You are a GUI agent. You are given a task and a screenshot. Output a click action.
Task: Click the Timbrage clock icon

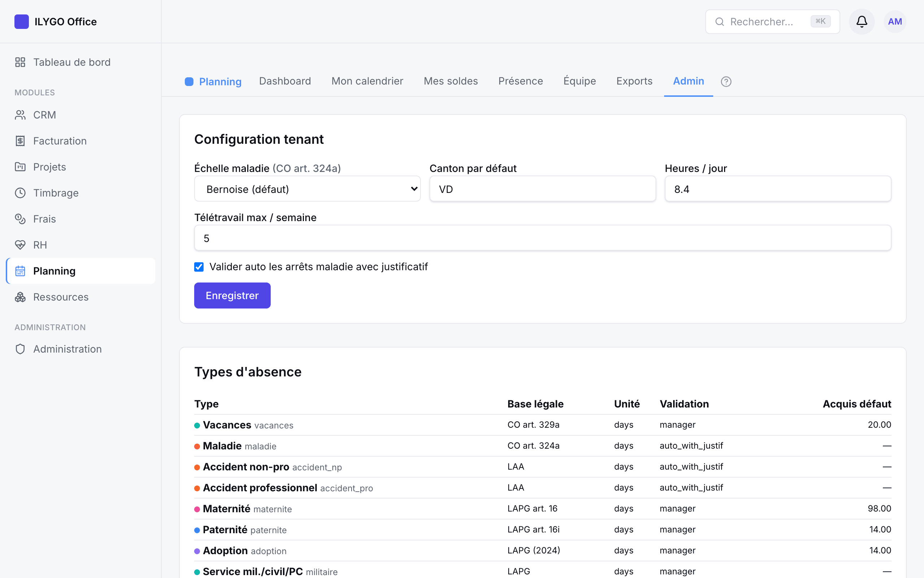tap(20, 193)
